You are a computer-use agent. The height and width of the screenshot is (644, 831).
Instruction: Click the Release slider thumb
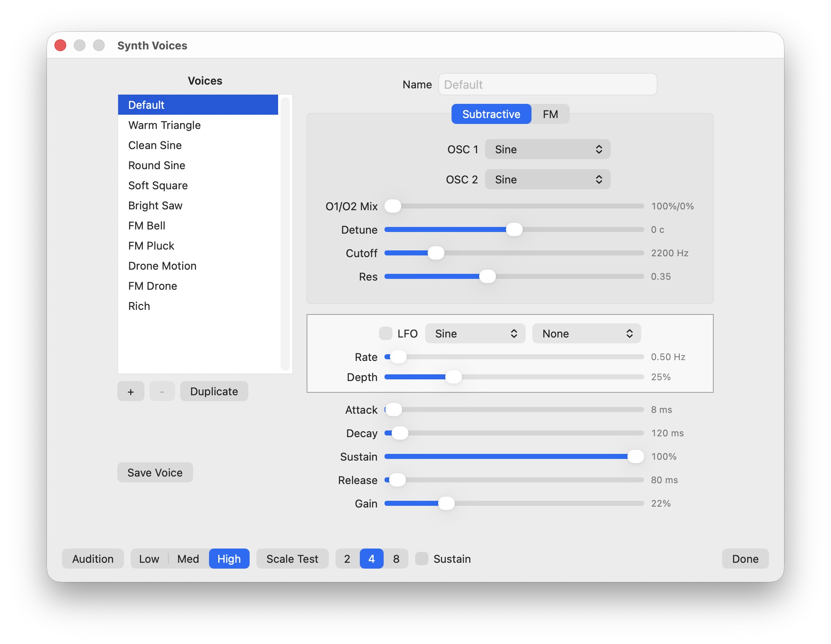397,480
